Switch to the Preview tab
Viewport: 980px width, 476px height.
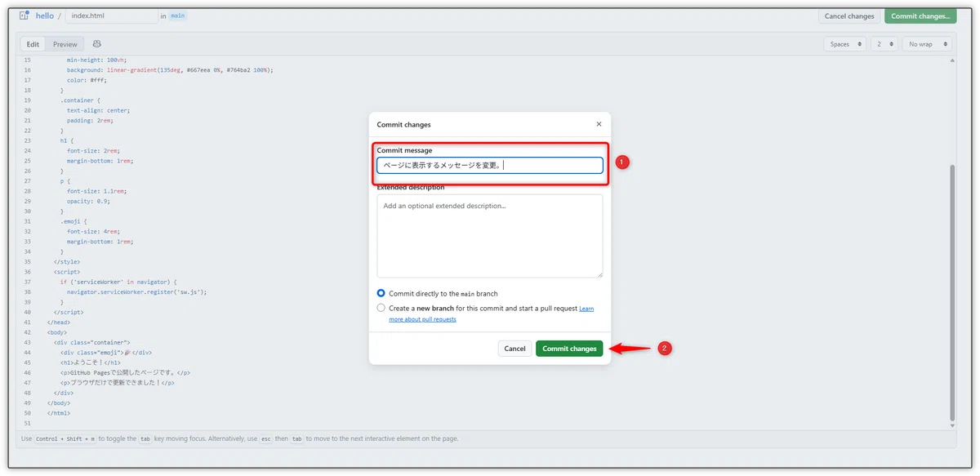point(65,44)
